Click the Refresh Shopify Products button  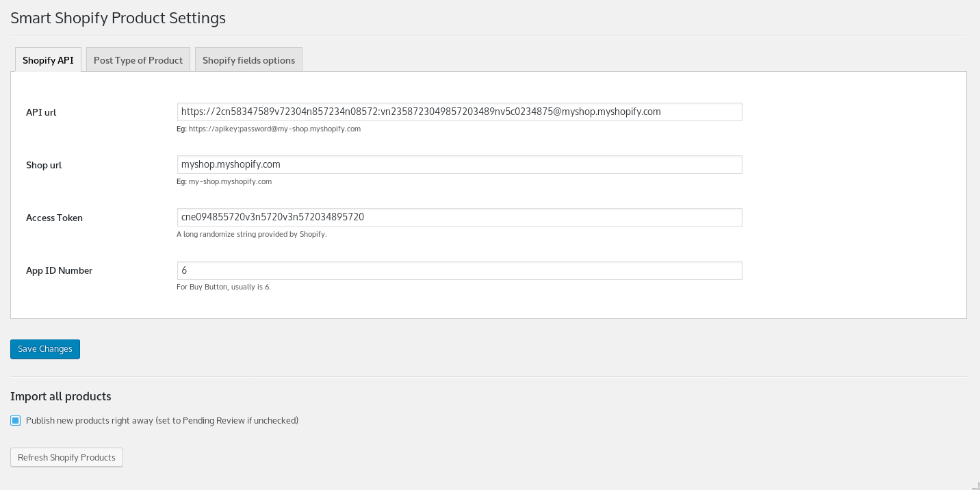66,457
